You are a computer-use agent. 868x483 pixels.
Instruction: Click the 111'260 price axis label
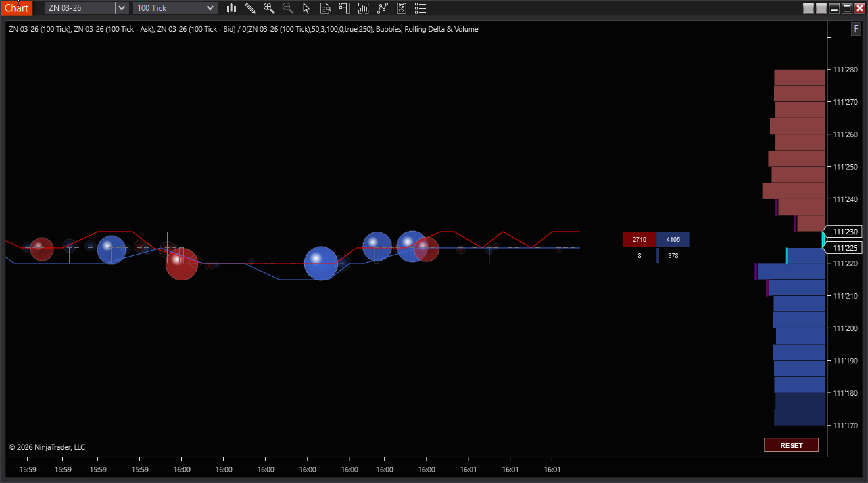click(845, 134)
